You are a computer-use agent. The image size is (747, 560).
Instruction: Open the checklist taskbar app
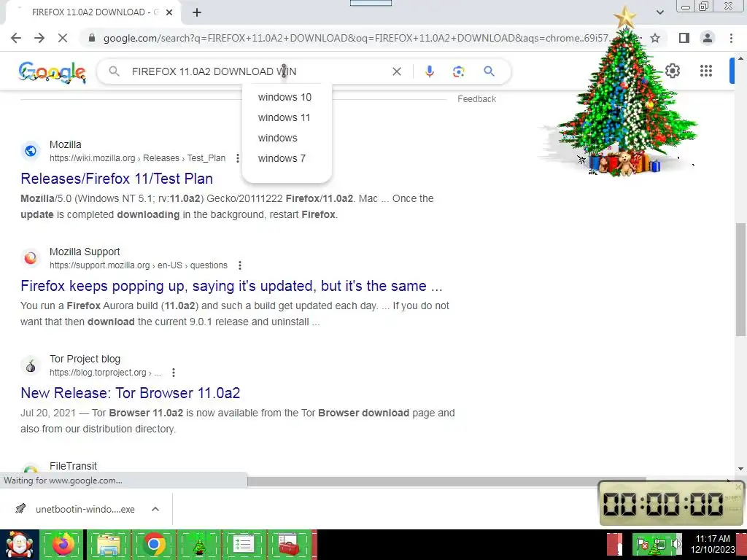point(244,545)
